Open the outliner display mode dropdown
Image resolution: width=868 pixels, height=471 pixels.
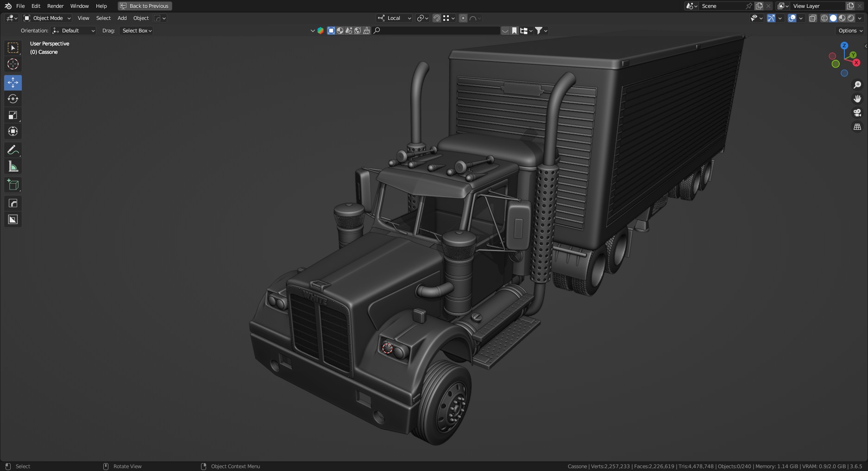(526, 31)
